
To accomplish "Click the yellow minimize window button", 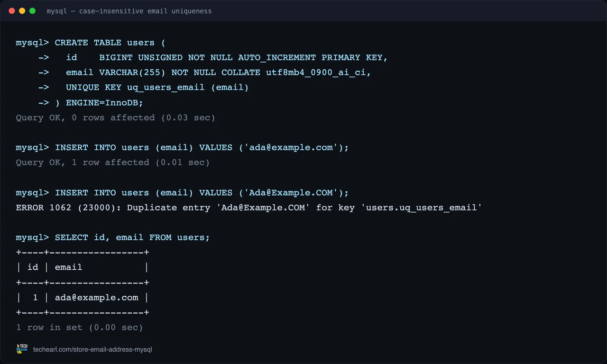I will tap(22, 11).
